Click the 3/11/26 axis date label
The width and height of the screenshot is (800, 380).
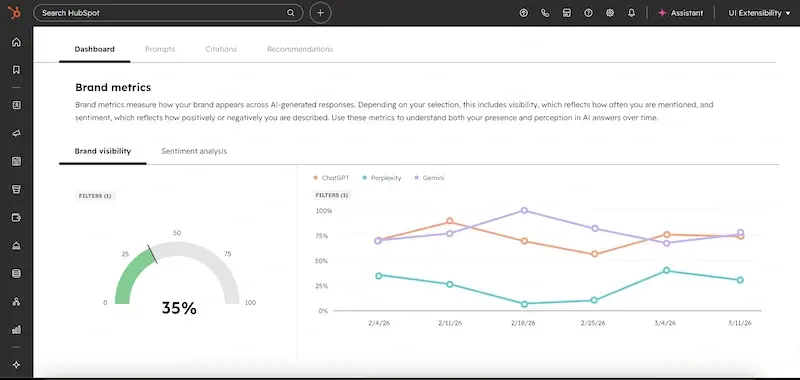click(740, 323)
